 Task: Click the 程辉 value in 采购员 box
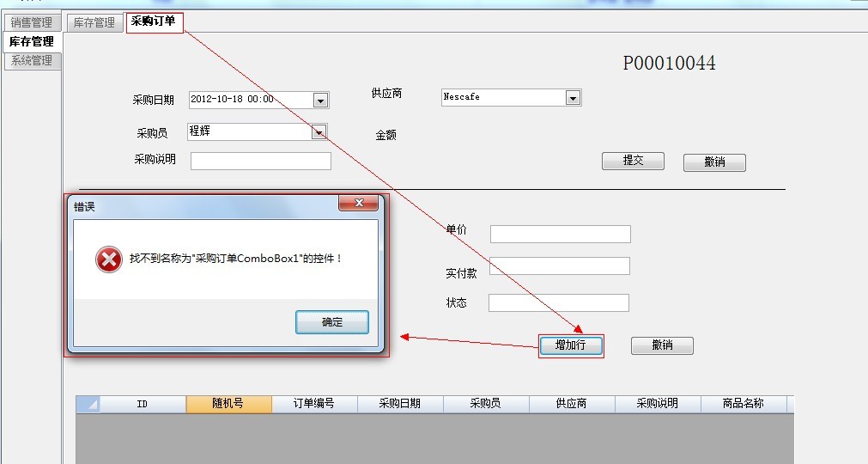coord(200,131)
